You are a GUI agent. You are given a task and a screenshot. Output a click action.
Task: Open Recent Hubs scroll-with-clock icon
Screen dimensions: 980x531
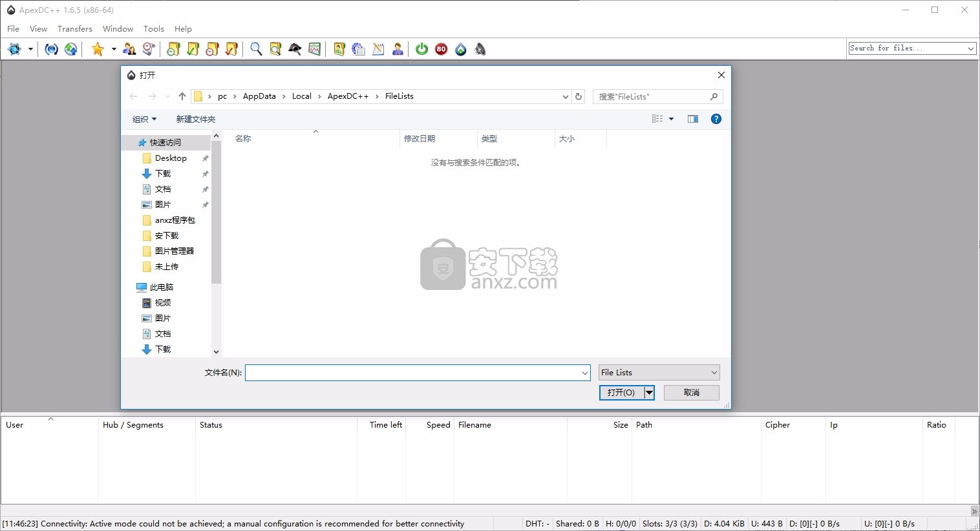pos(149,49)
